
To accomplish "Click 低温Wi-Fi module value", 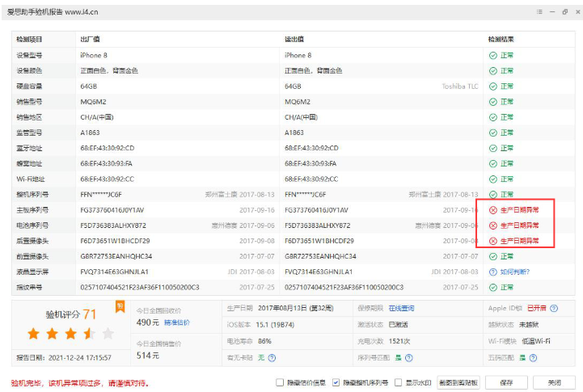I will tap(536, 341).
